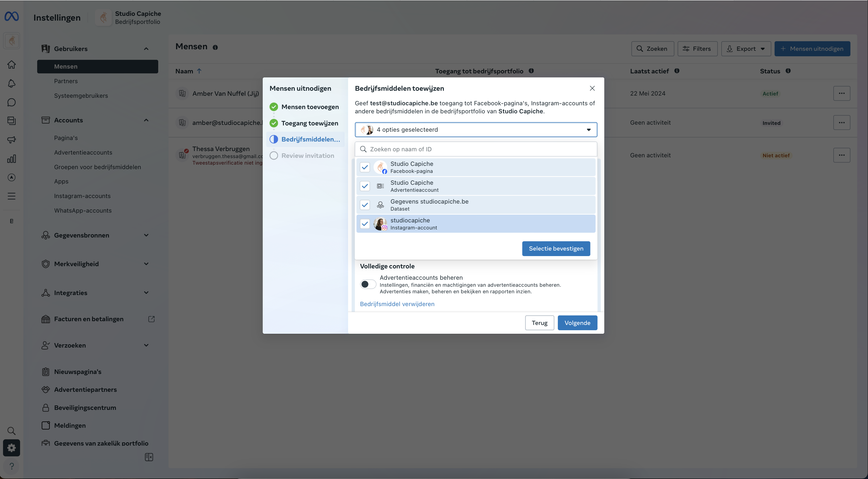
Task: Expand the Gegevensbronnen section
Action: coord(146,235)
